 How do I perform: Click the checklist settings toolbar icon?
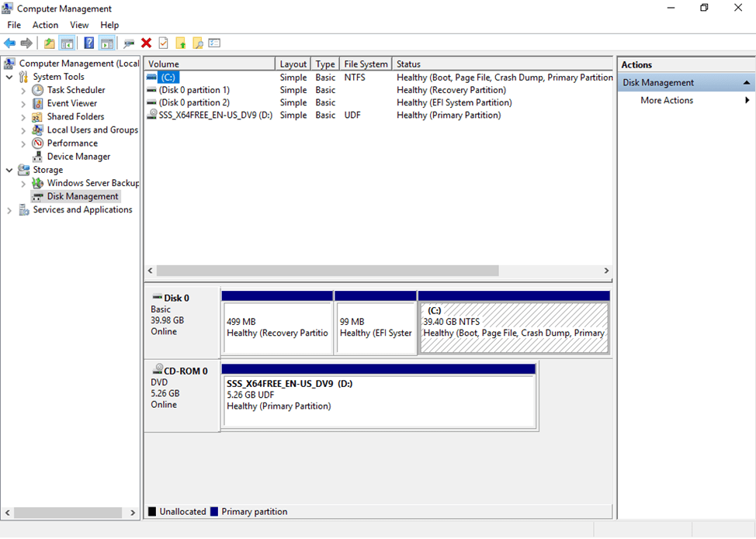click(214, 43)
